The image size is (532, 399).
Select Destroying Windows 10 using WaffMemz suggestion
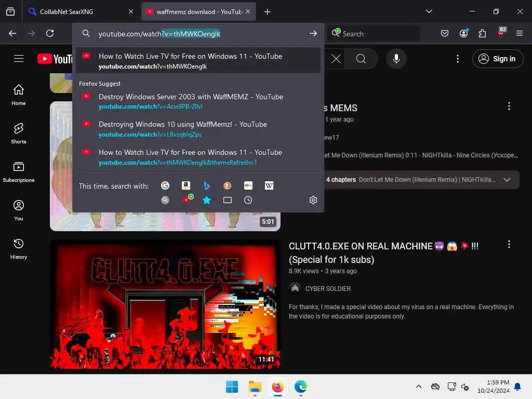point(198,129)
